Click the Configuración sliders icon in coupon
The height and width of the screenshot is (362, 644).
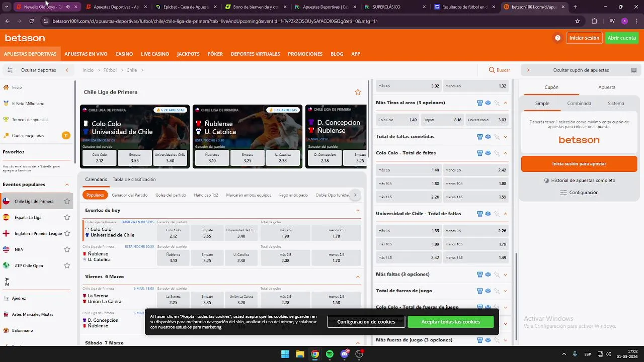563,193
